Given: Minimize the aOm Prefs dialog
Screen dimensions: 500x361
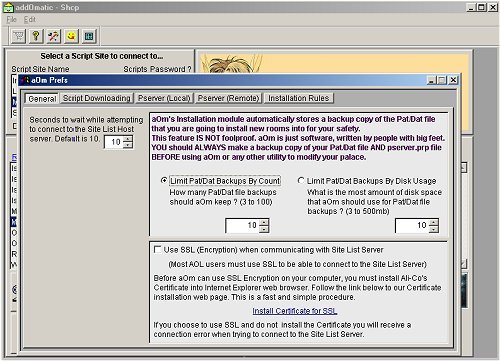Looking at the screenshot, I should pyautogui.click(x=431, y=80).
